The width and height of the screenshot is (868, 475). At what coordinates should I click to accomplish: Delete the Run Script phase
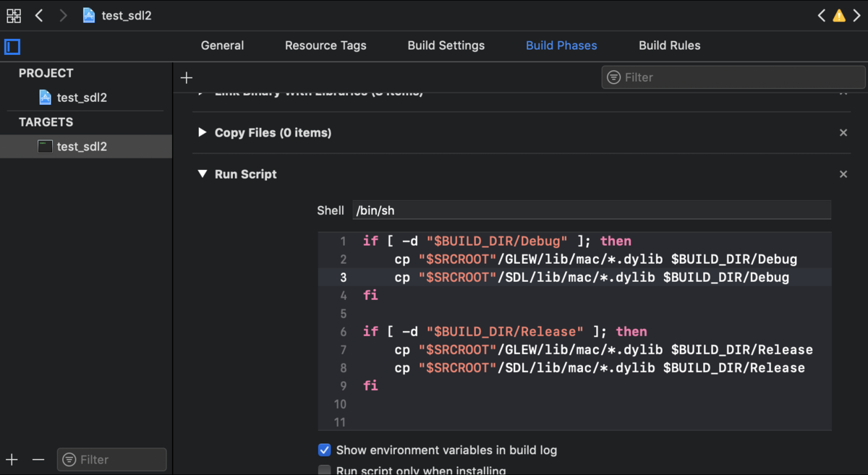[x=843, y=174]
